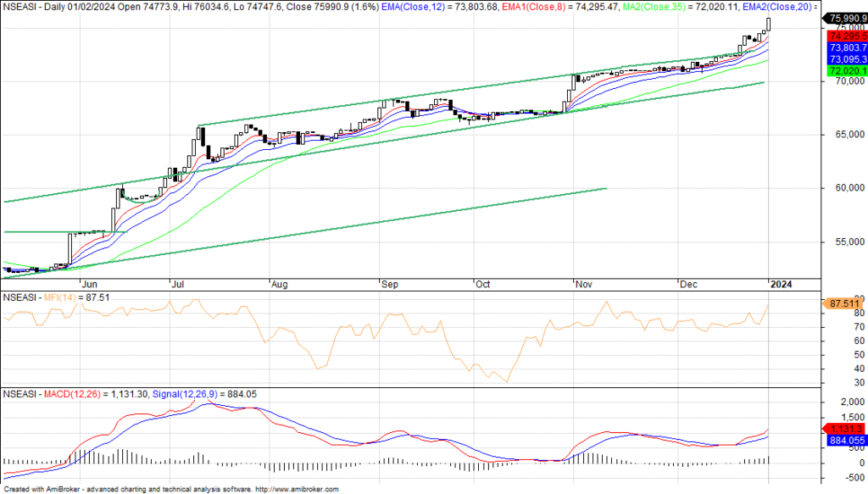Select the blue 73,803.7 EMA value tag
Viewport: 868px width, 494px height.
845,49
